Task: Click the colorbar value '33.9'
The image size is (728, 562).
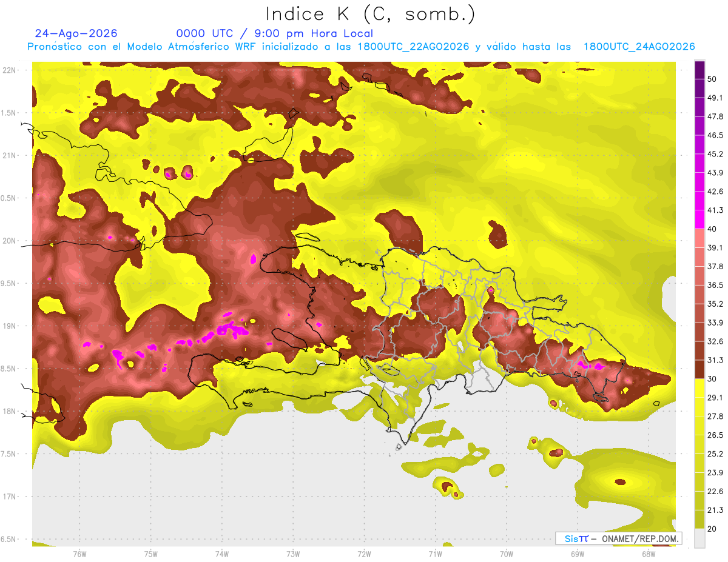Action: tap(716, 323)
